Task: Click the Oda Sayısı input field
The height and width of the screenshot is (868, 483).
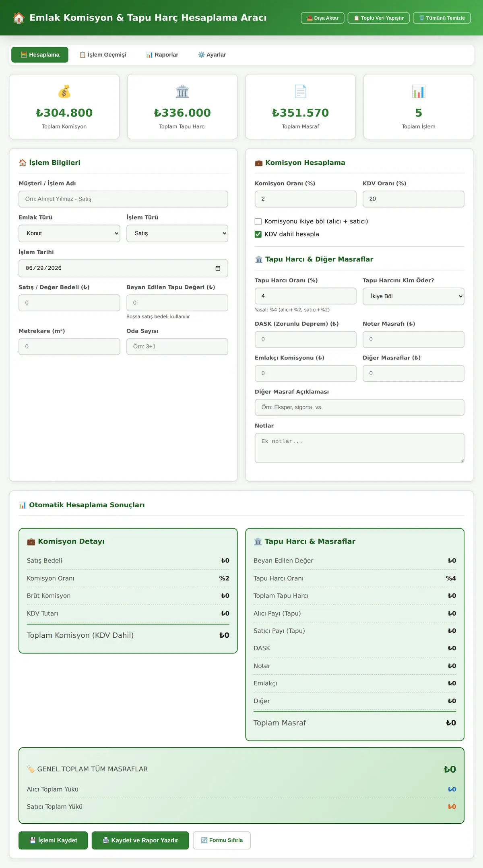Action: tap(177, 347)
